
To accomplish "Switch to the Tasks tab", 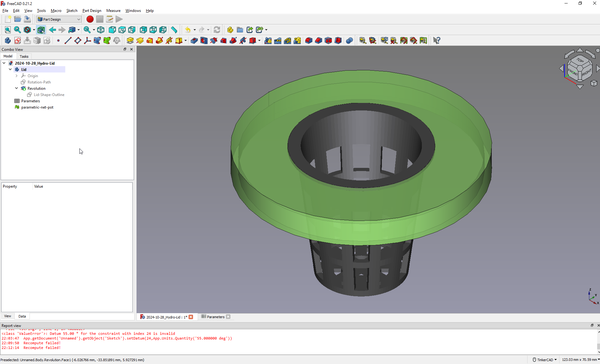I will click(x=24, y=56).
